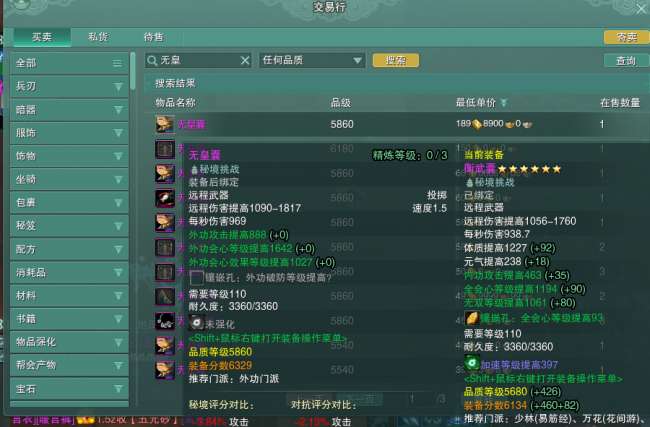Open the 任何品质 quality dropdown
The height and width of the screenshot is (427, 650).
[312, 61]
